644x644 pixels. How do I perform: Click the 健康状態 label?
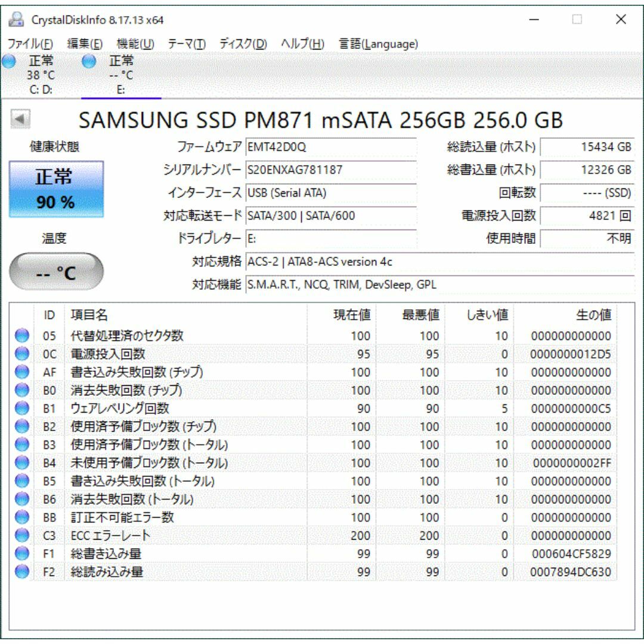coord(54,147)
